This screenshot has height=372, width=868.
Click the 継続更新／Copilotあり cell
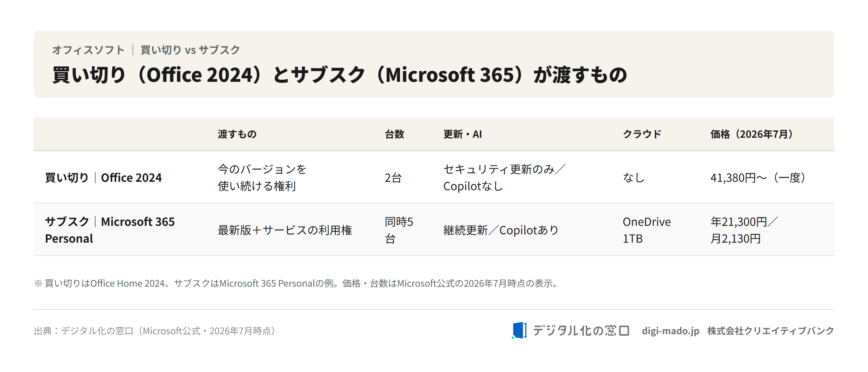[501, 230]
